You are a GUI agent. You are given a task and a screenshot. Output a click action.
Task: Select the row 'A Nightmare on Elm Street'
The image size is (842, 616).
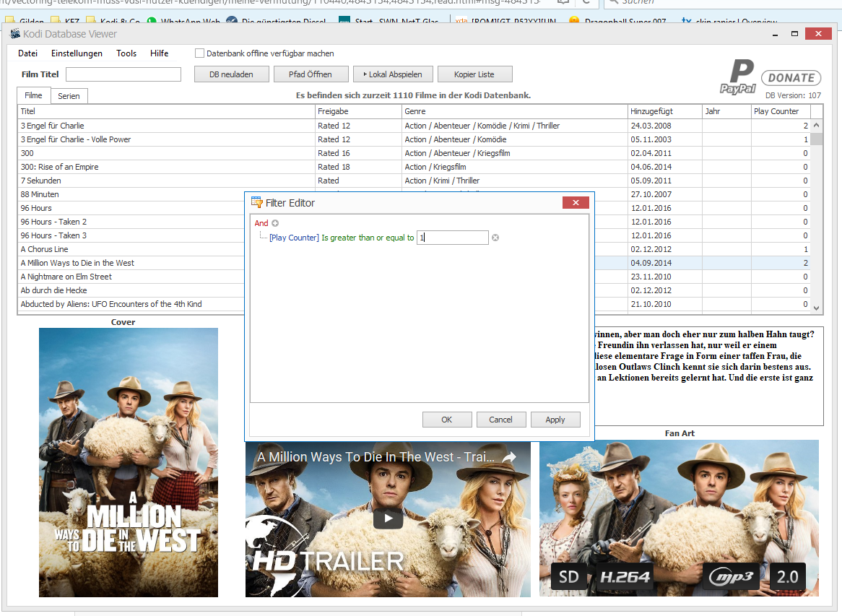point(131,277)
